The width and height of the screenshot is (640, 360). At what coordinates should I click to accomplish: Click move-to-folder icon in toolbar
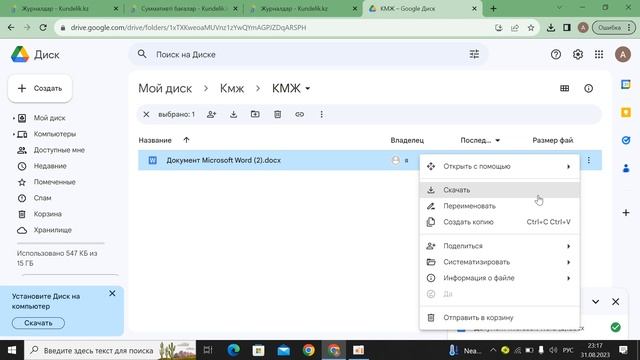pyautogui.click(x=255, y=114)
